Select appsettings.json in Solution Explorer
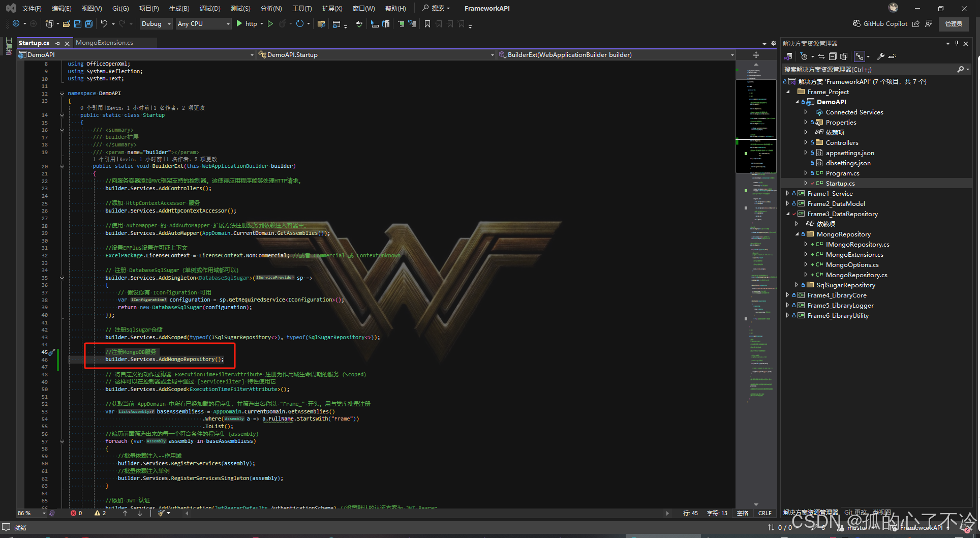Image resolution: width=980 pixels, height=538 pixels. 850,153
